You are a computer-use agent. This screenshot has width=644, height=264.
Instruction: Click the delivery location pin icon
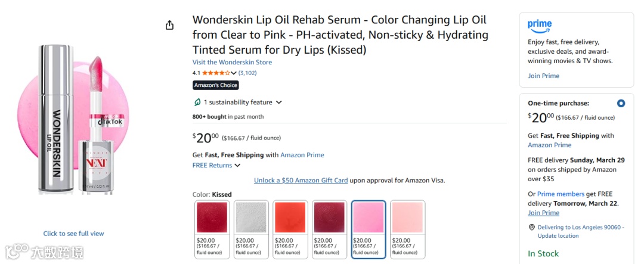pyautogui.click(x=531, y=228)
